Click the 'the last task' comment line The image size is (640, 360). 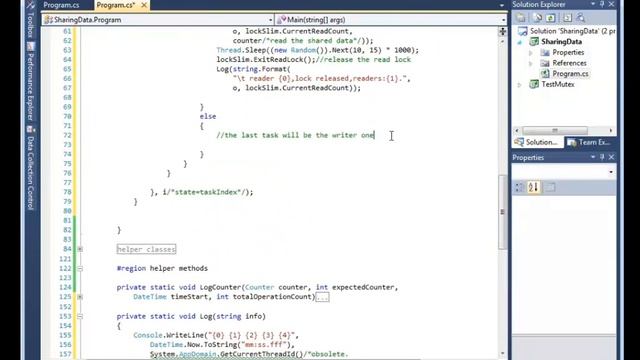pyautogui.click(x=296, y=135)
